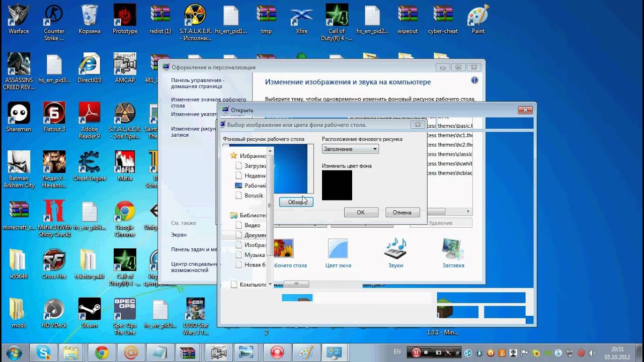This screenshot has height=362, width=644.
Task: Switch to WinRAR taskbar button
Action: pyautogui.click(x=188, y=352)
